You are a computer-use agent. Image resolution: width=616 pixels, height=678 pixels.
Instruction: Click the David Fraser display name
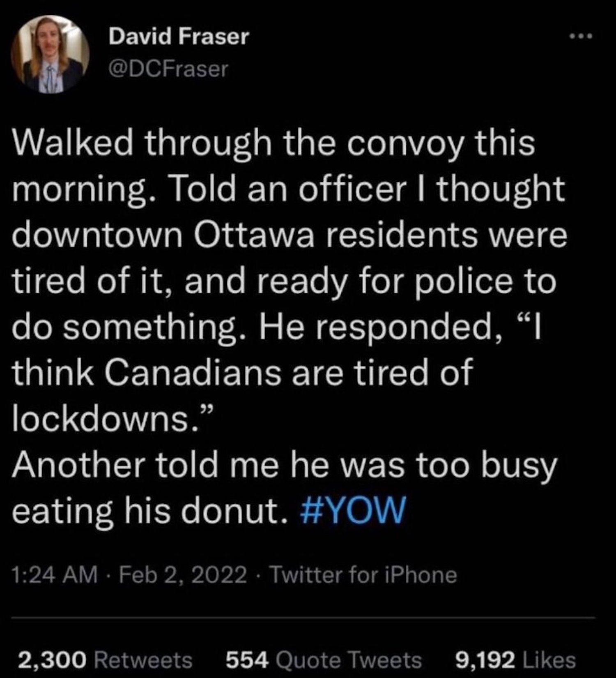[179, 37]
